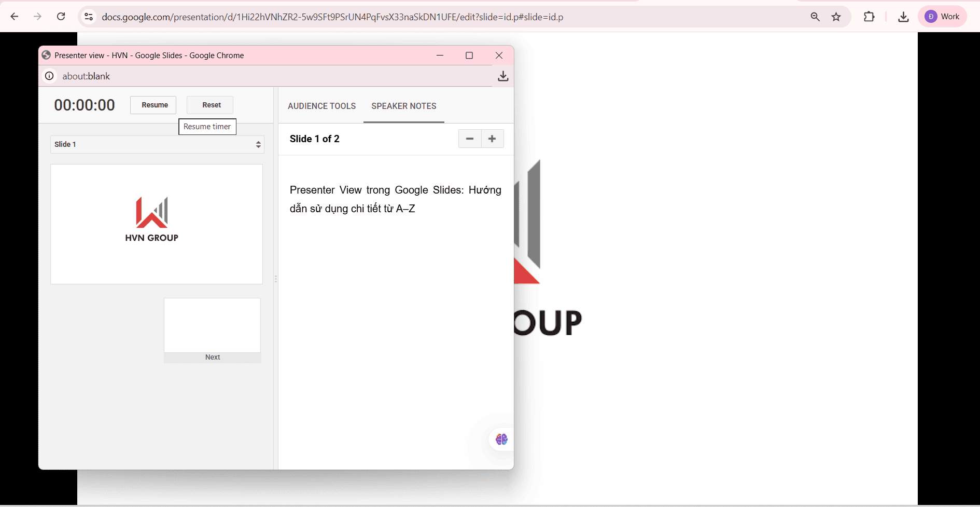Increase the speaker notes text size
The height and width of the screenshot is (507, 980).
click(x=492, y=139)
